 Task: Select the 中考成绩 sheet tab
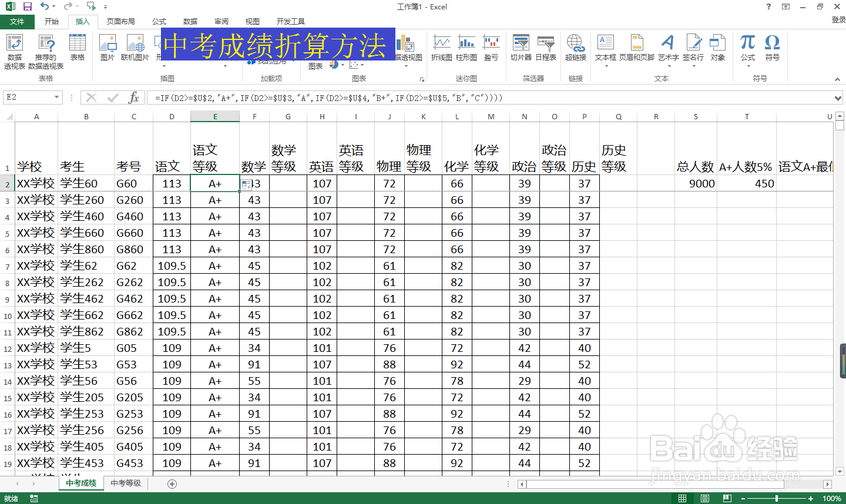[x=81, y=483]
